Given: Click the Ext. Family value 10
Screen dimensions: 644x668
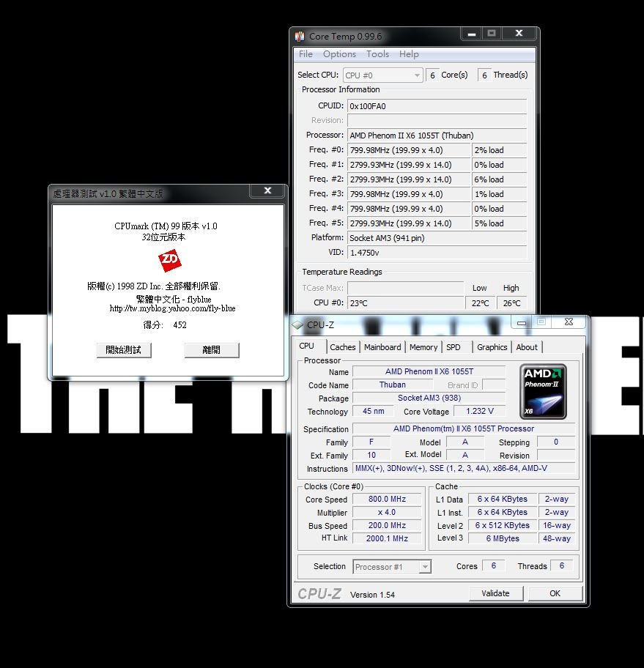Looking at the screenshot, I should click(x=371, y=455).
